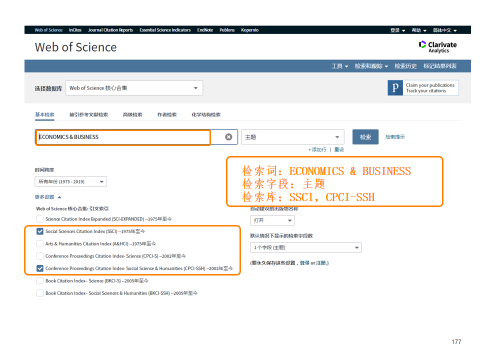The image size is (480, 360).
Task: Open 检索历史 in the blue bar
Action: (406, 66)
